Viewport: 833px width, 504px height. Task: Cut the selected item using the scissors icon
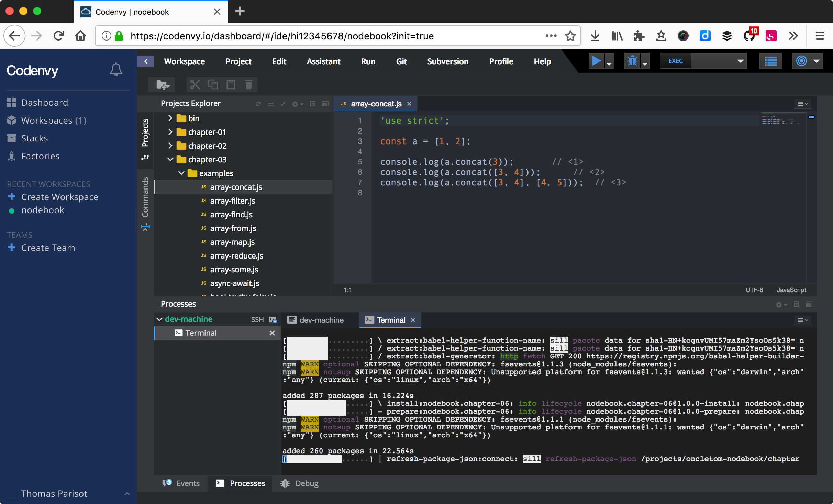pyautogui.click(x=195, y=85)
